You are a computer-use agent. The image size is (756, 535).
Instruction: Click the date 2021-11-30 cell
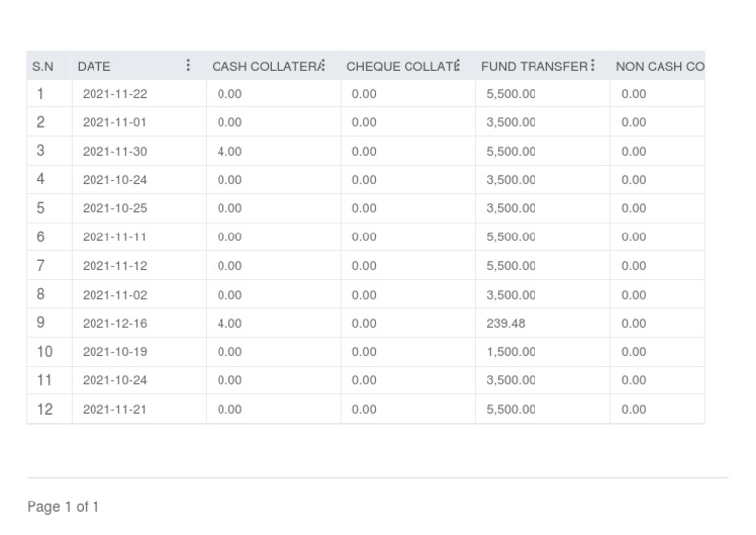114,151
